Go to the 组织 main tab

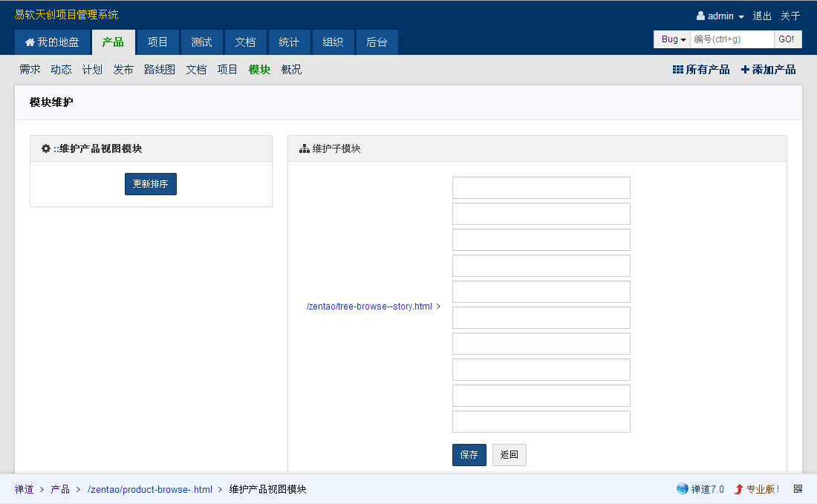point(333,42)
